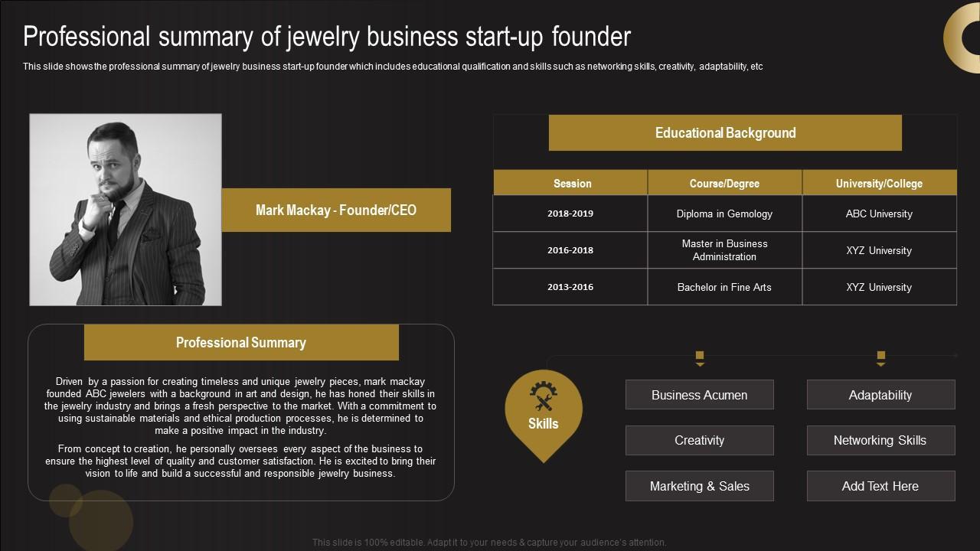Click the Course/Degree column header
980x551 pixels.
[724, 184]
